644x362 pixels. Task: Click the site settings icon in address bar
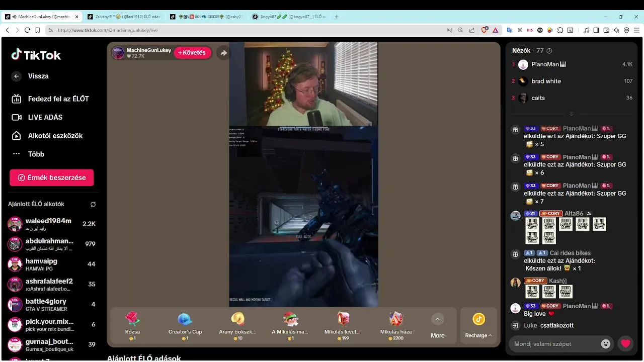click(50, 30)
